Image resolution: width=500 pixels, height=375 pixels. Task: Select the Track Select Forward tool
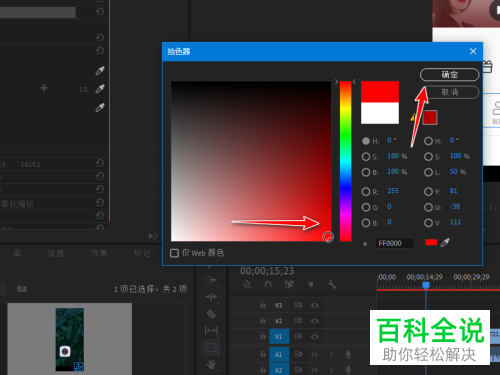click(211, 280)
